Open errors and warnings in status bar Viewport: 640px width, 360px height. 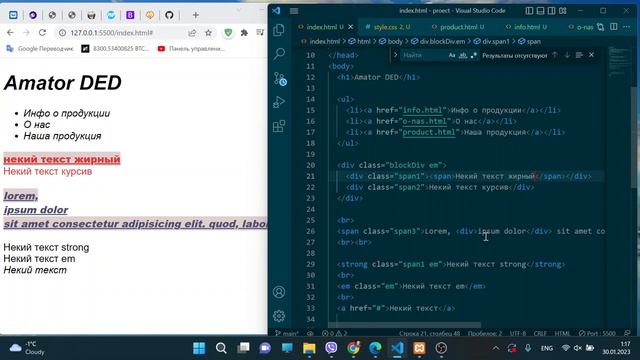(334, 333)
